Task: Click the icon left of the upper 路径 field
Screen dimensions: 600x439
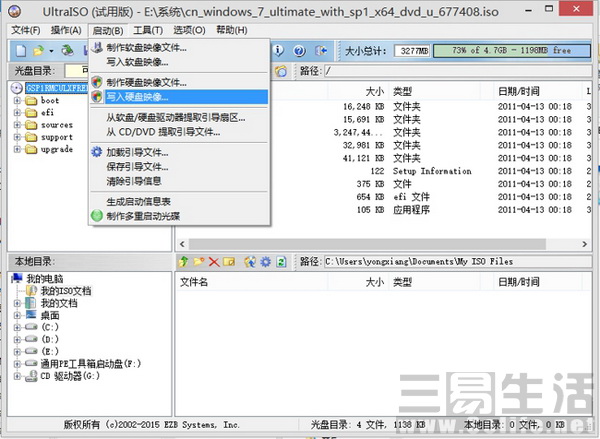Action: (281, 71)
